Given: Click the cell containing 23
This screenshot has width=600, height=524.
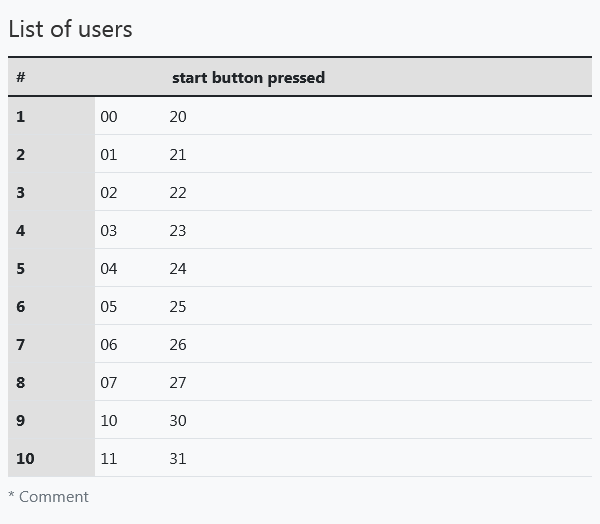Looking at the screenshot, I should point(378,230).
